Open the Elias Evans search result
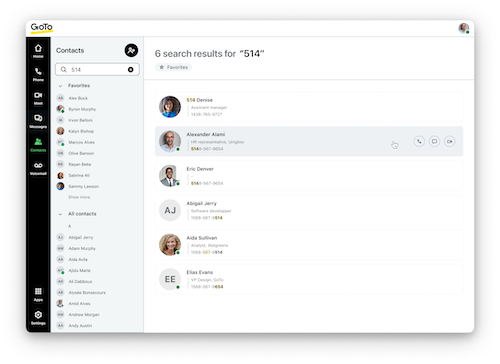Image resolution: width=500 pixels, height=364 pixels. 309,279
